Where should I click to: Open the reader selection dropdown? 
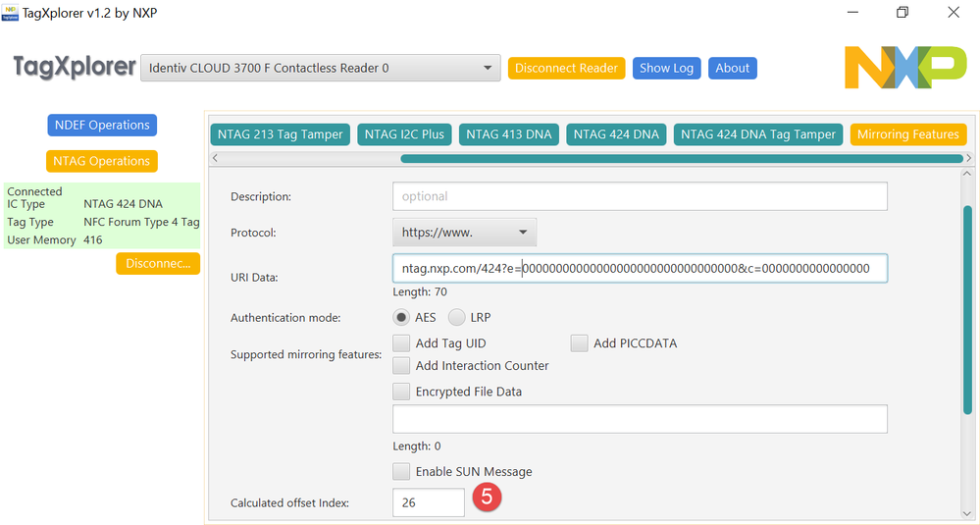[321, 68]
